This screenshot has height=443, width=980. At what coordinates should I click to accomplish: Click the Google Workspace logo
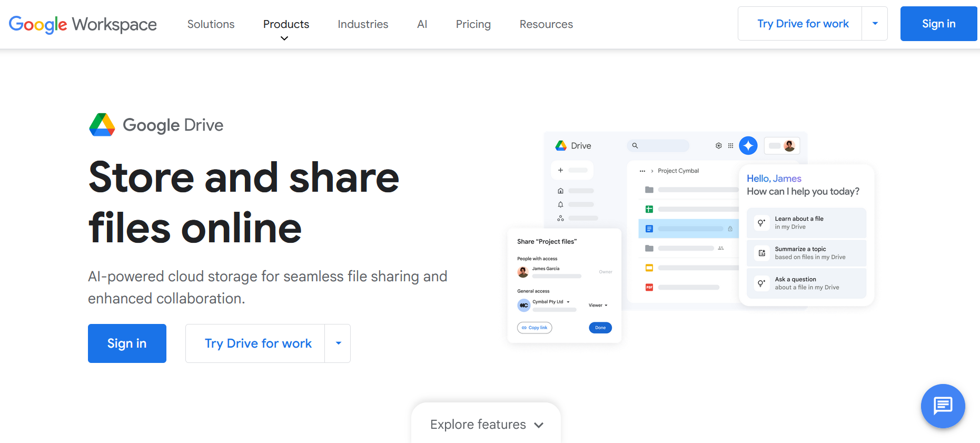click(x=83, y=24)
